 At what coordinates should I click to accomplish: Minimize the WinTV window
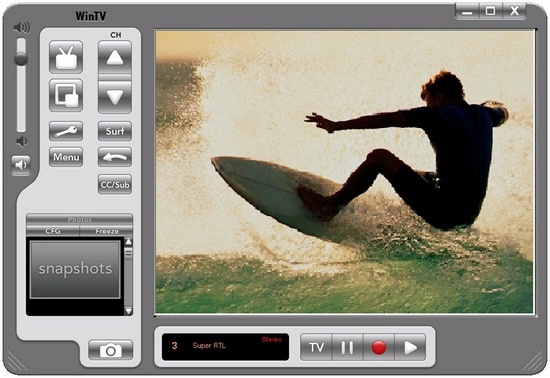[x=467, y=11]
